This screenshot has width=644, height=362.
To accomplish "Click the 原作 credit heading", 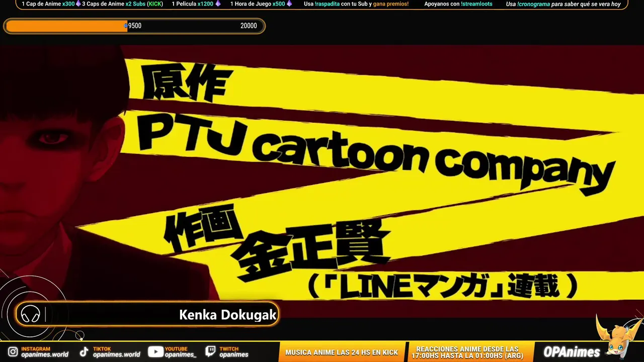I will click(x=188, y=82).
